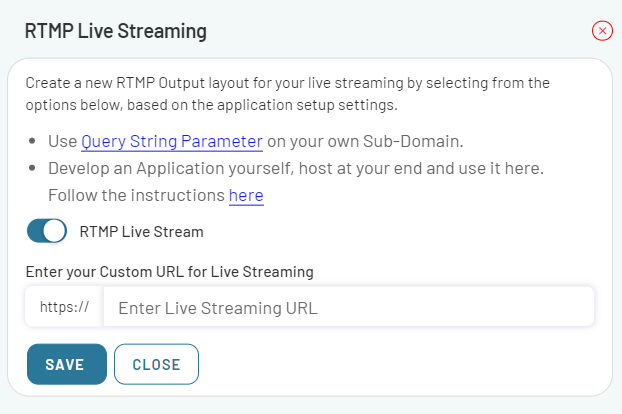Dismiss the dialog with the red X icon
Viewport: 622px width, 414px height.
click(602, 31)
